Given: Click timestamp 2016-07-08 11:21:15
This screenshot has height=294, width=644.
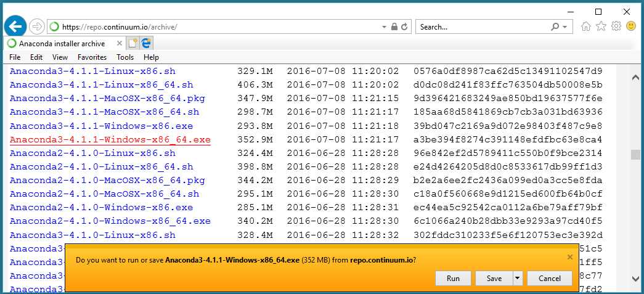Looking at the screenshot, I should [343, 99].
